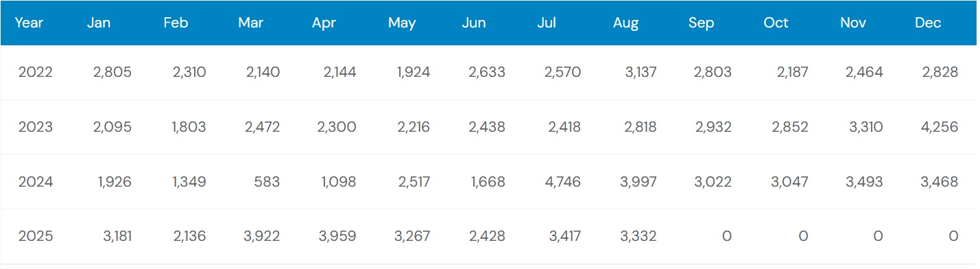Click the 2024 row label
This screenshot has height=269, width=980.
36,182
